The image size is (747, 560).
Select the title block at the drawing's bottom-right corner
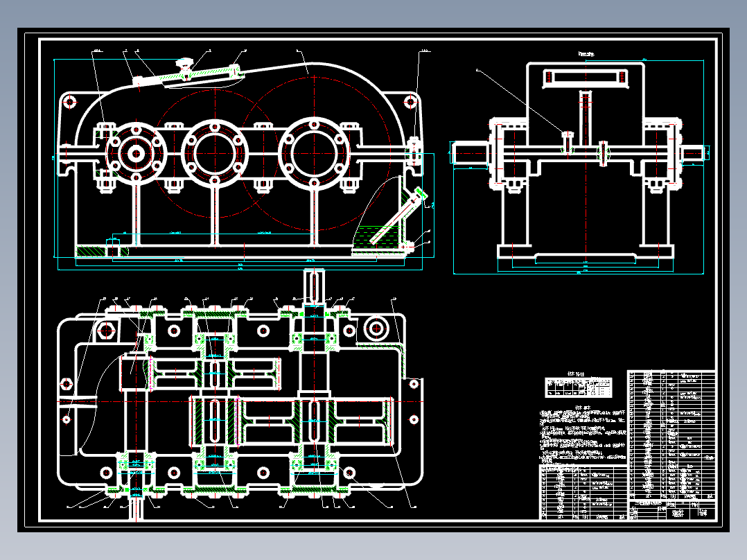click(671, 510)
